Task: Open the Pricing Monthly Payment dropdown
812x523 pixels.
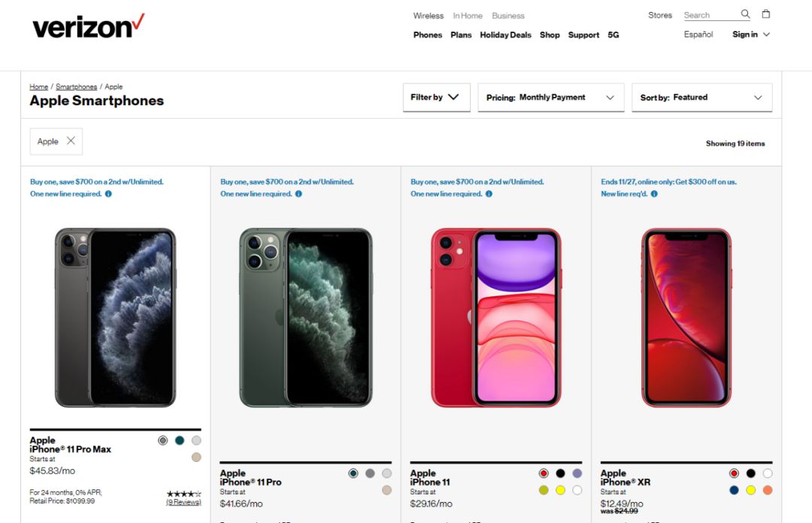Action: coord(550,98)
